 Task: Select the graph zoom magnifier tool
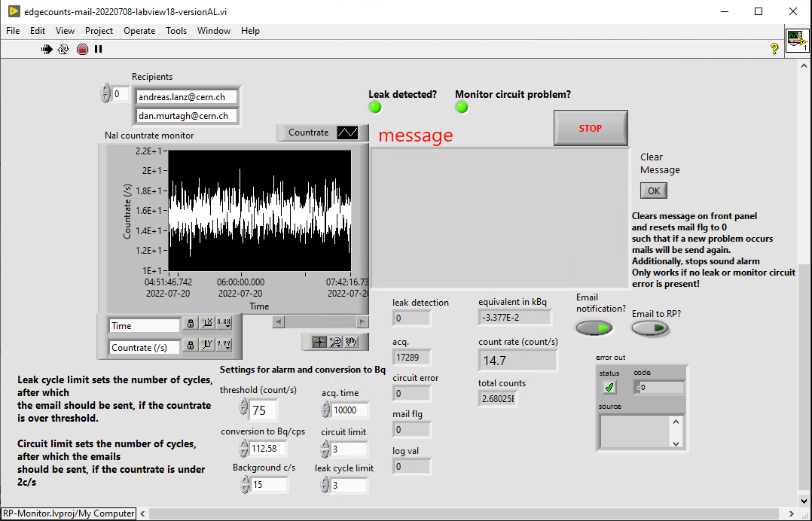tap(335, 342)
